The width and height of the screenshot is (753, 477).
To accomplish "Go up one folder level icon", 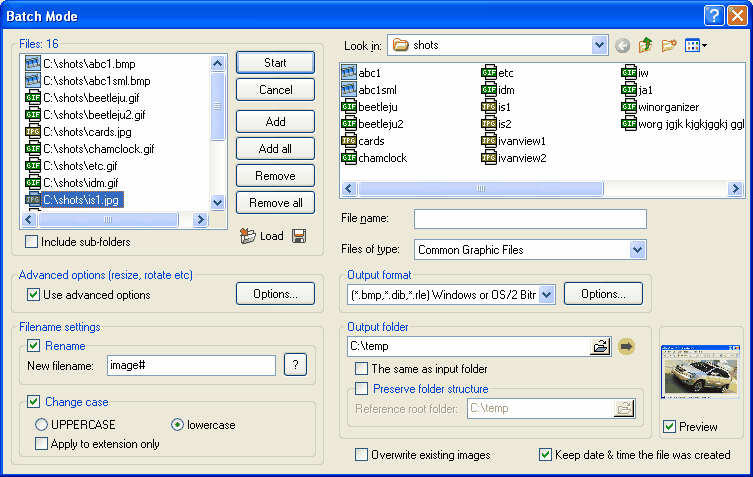I will [646, 45].
